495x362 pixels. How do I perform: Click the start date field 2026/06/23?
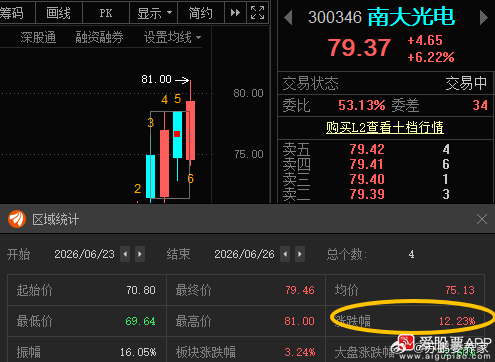point(84,254)
